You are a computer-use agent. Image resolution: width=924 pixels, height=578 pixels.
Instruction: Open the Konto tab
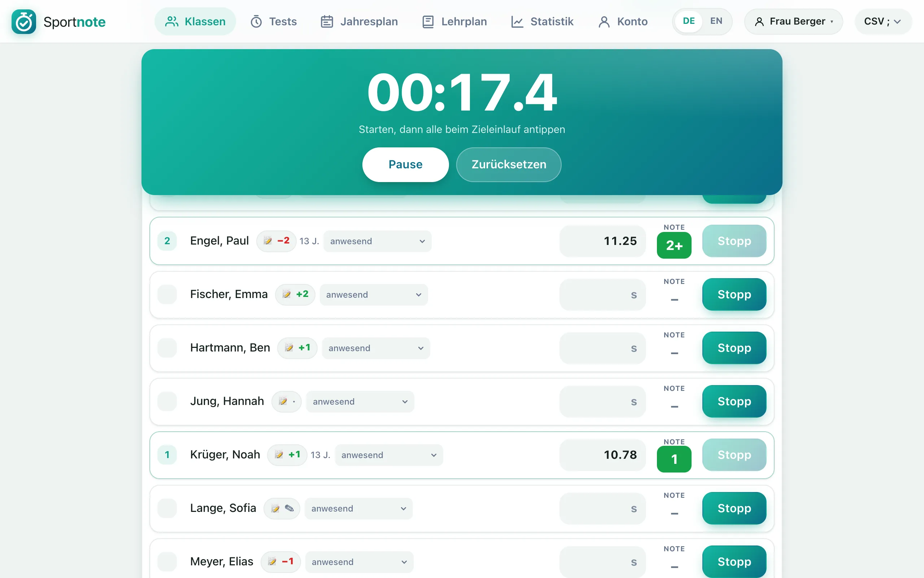(x=623, y=21)
